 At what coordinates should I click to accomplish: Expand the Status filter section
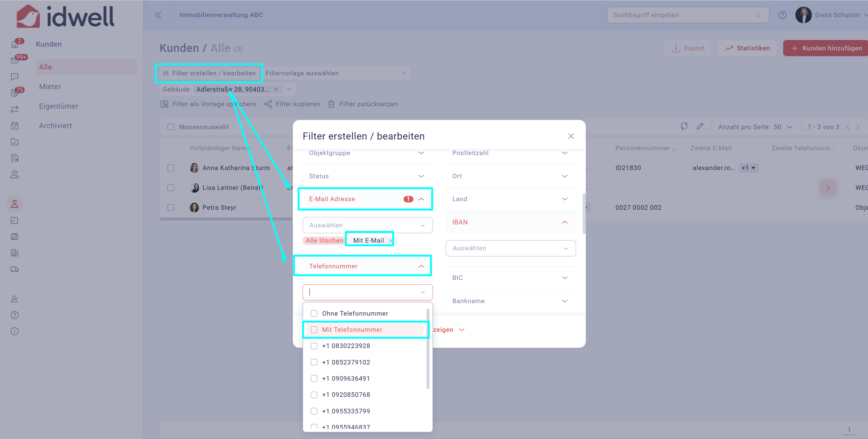point(367,176)
